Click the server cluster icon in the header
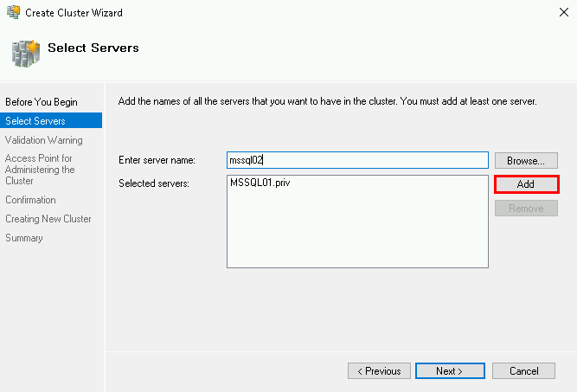The width and height of the screenshot is (577, 392). tap(24, 53)
